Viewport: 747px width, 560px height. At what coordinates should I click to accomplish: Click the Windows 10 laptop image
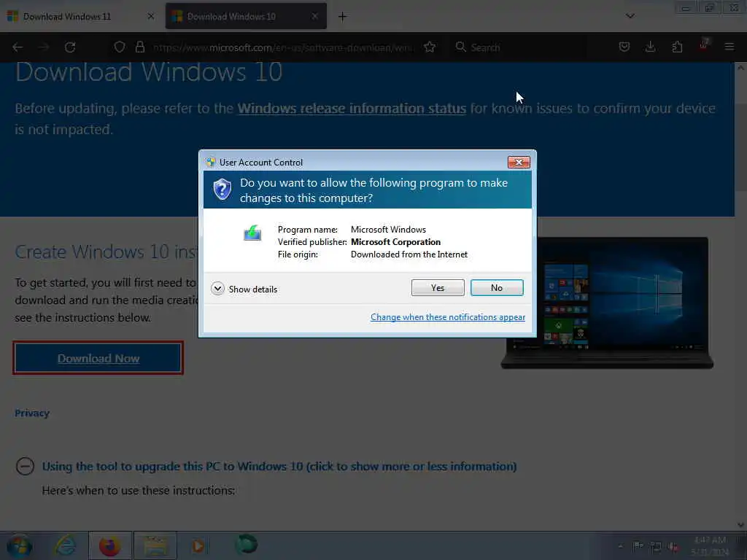(606, 303)
